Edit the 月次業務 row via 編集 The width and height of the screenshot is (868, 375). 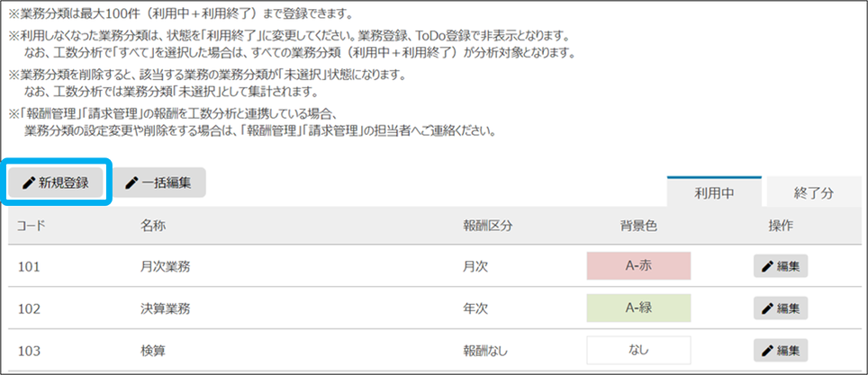[x=780, y=266]
